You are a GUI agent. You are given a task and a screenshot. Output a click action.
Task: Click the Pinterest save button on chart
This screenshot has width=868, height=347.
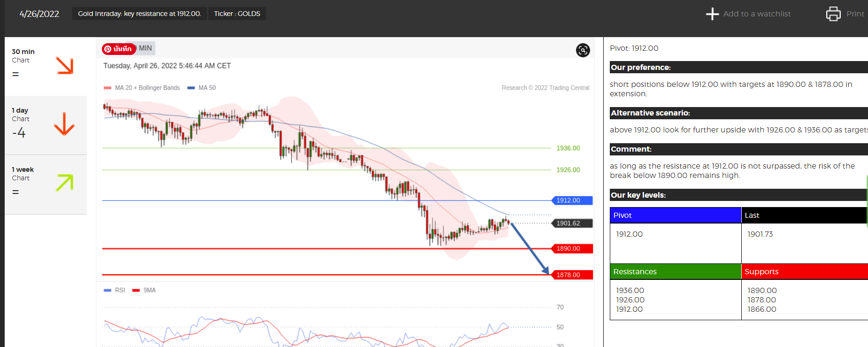click(x=119, y=49)
